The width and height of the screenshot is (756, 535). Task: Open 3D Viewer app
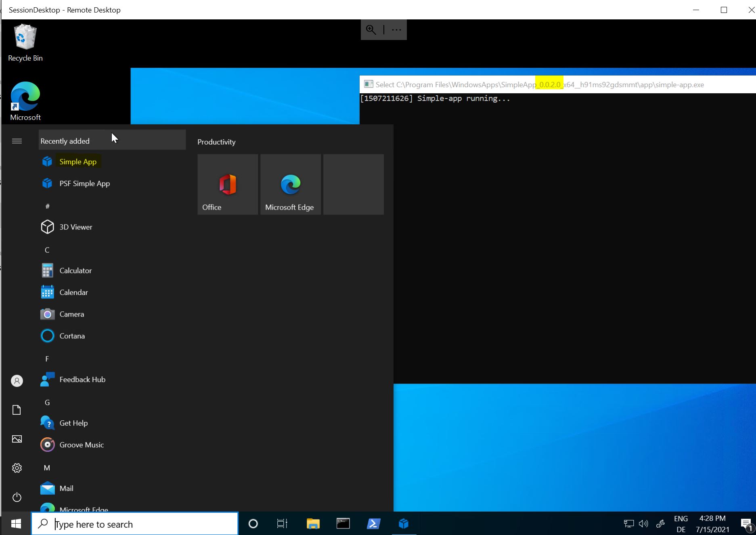112,227
